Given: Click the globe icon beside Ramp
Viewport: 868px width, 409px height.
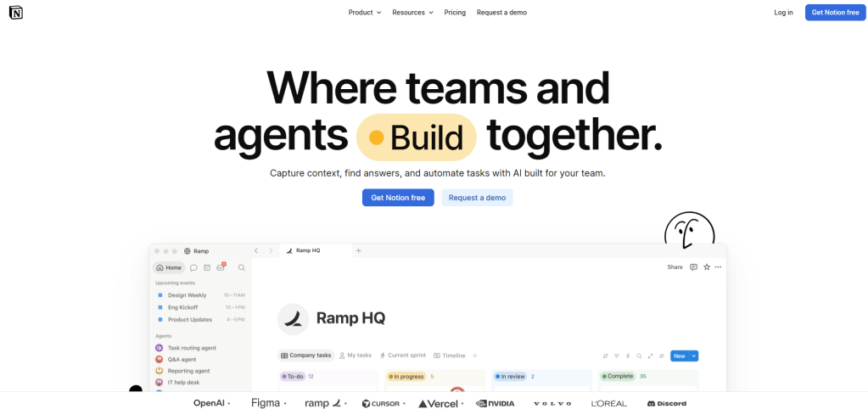Looking at the screenshot, I should point(188,251).
